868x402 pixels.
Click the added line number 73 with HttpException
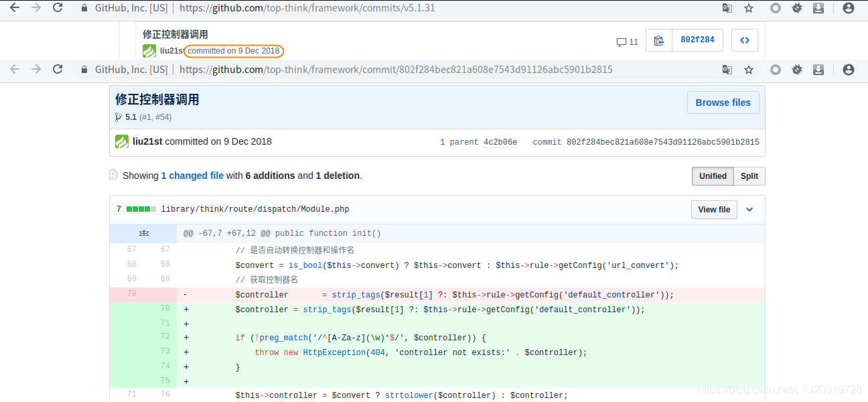pyautogui.click(x=165, y=352)
